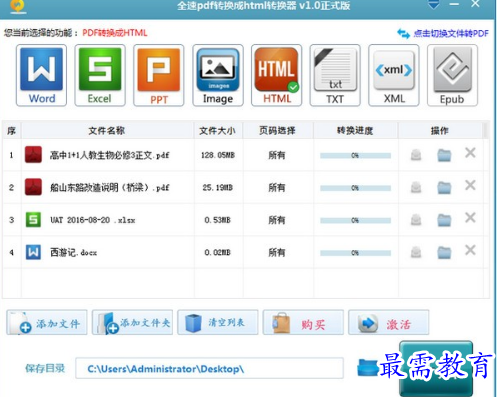This screenshot has width=501, height=397.
Task: Click progress bar of 西游记.docx row
Action: 355,253
